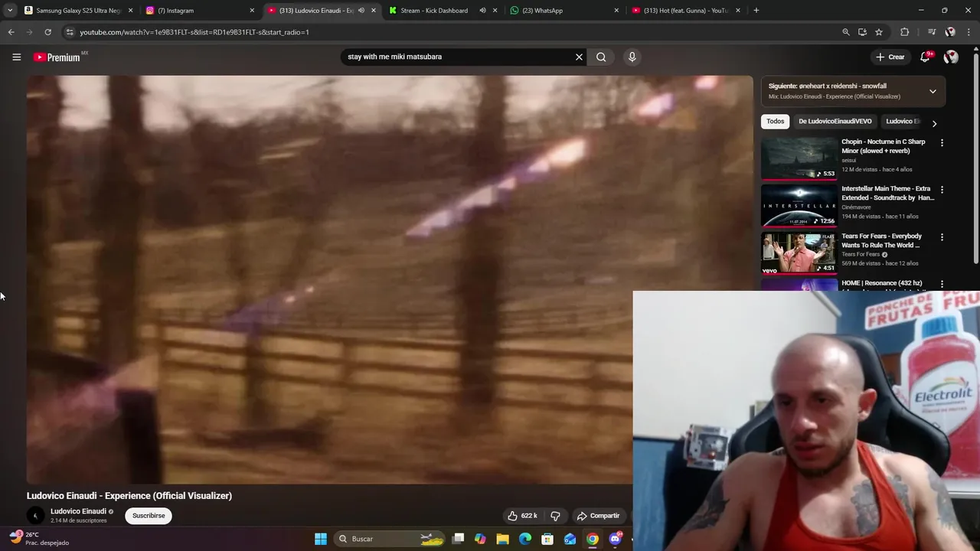Filter by De LudovicoEinaudiVEVO chip

[835, 122]
